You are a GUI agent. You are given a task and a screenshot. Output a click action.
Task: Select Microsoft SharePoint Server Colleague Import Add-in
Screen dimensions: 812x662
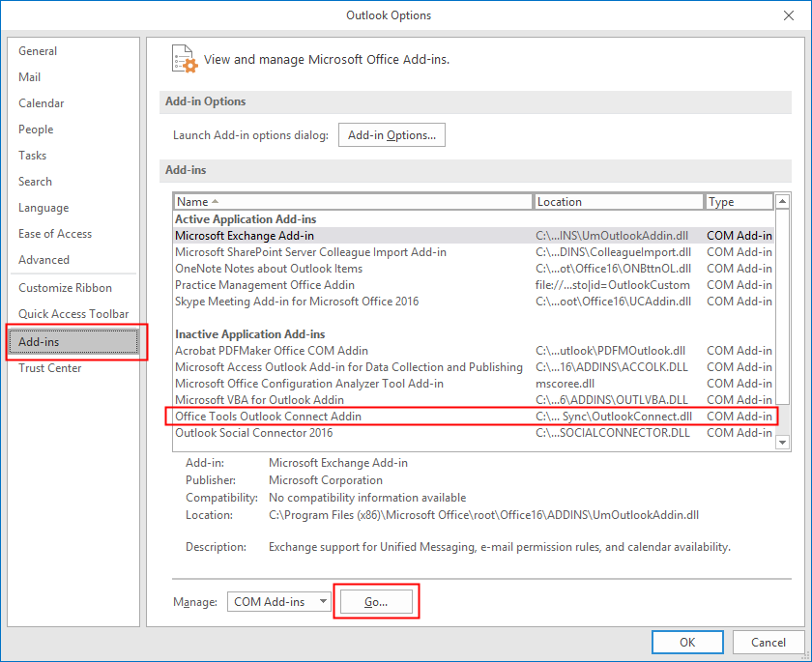(x=474, y=252)
